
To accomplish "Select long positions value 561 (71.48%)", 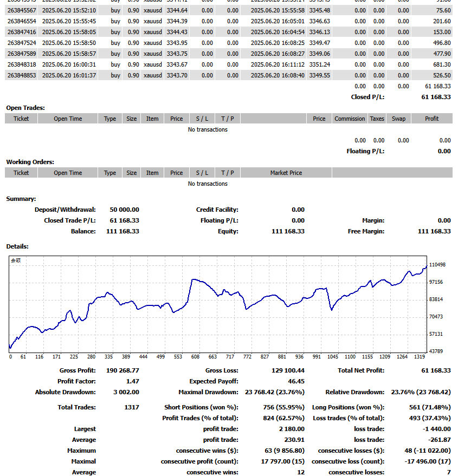I will 430,407.
